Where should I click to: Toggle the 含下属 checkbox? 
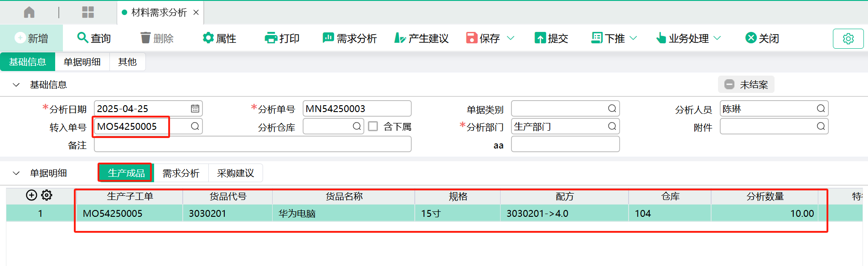373,126
